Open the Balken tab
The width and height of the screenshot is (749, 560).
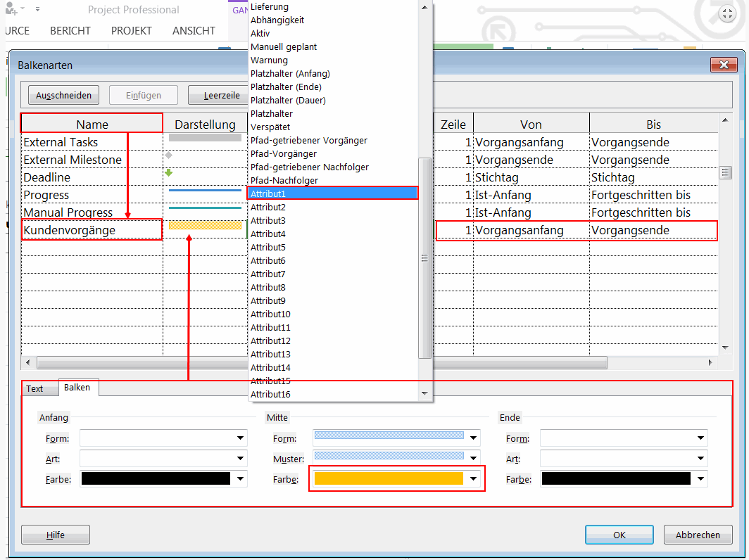coord(77,388)
